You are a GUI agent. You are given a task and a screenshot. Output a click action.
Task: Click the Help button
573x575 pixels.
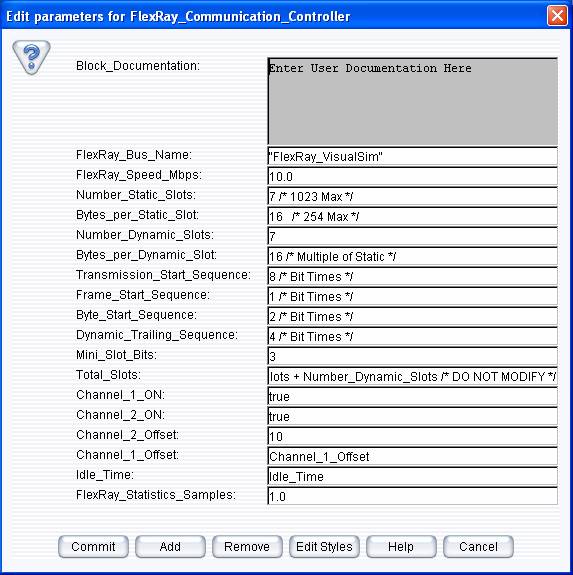[x=401, y=546]
